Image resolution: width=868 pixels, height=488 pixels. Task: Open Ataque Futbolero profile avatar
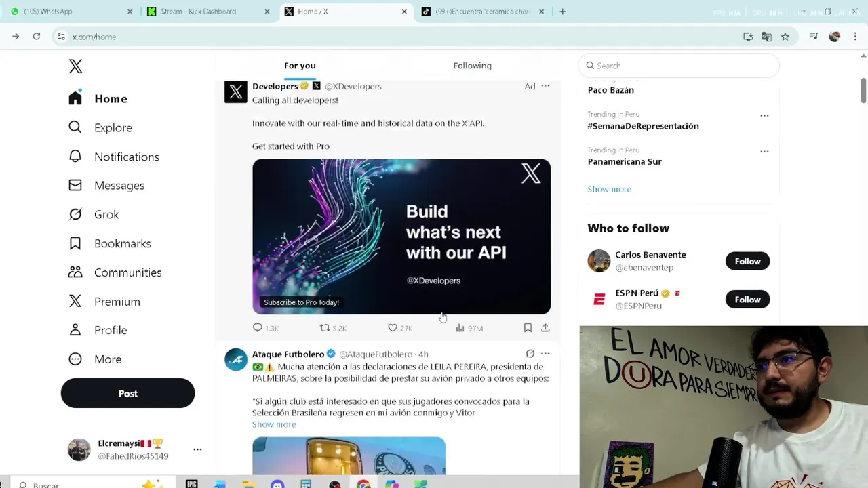236,359
